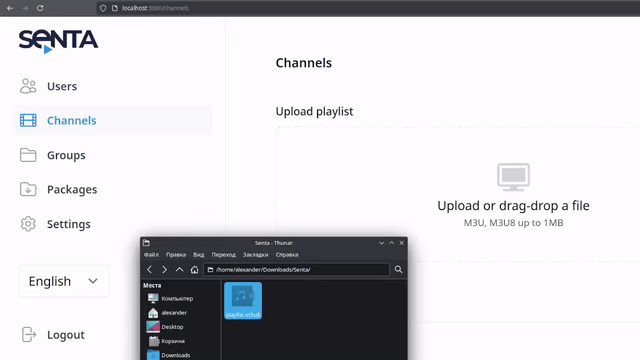Image resolution: width=640 pixels, height=360 pixels.
Task: Click the Logout door-arrow icon
Action: [x=29, y=335]
